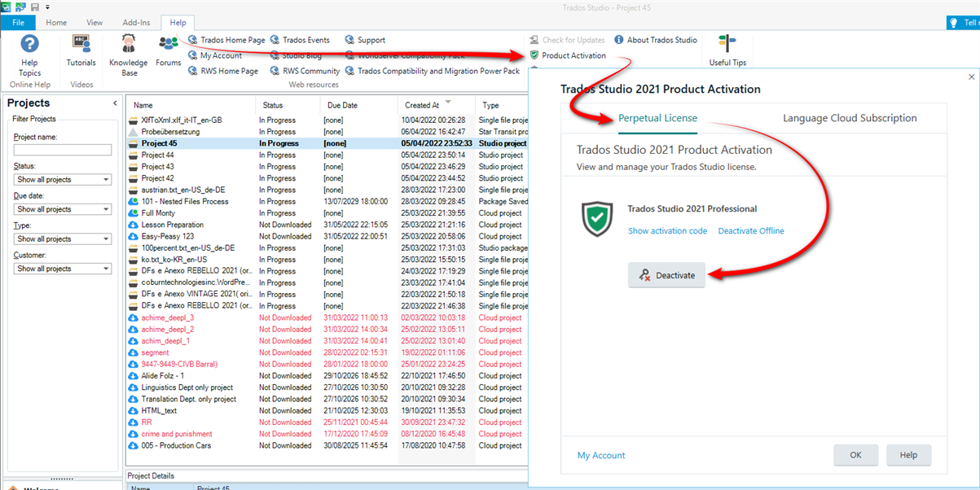Image resolution: width=980 pixels, height=490 pixels.
Task: Switch to the Add-Ins ribbon tab
Action: coord(136,23)
